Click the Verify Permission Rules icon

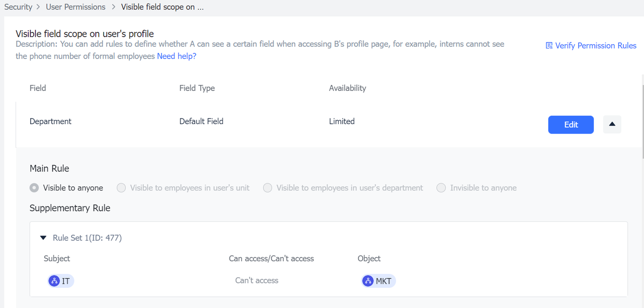(549, 46)
